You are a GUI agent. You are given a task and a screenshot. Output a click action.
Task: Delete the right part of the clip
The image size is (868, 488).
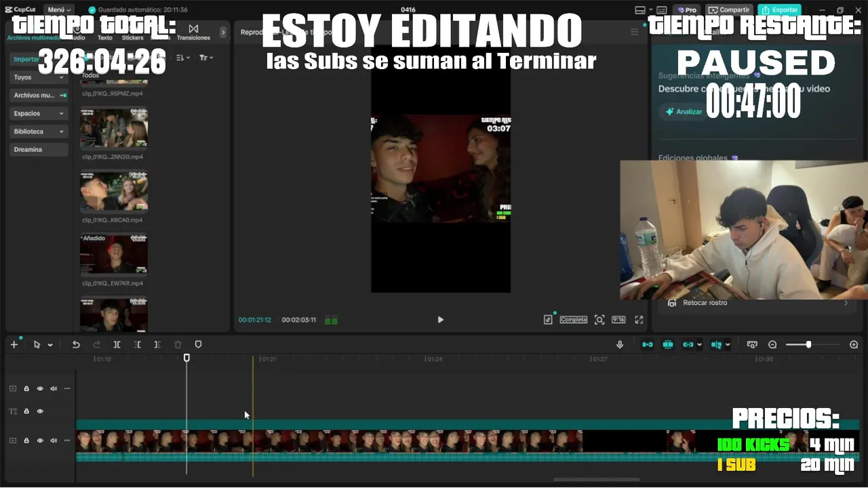click(x=157, y=344)
